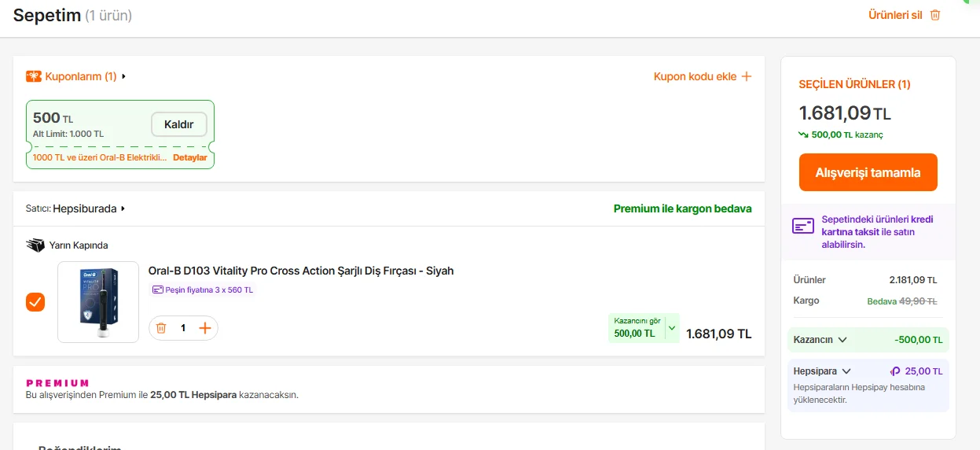Click the Oral-B toothbrush product thumbnail

(x=98, y=302)
